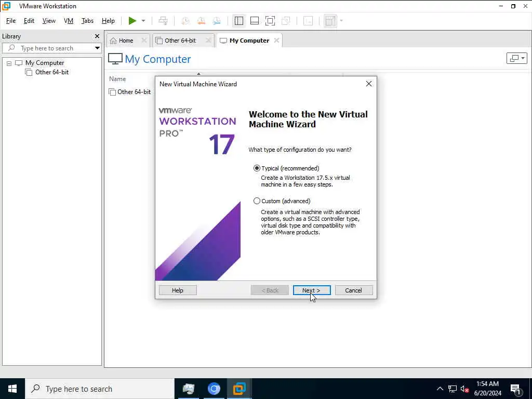Click the Revert to Snapshot toolbar icon

[x=201, y=21]
